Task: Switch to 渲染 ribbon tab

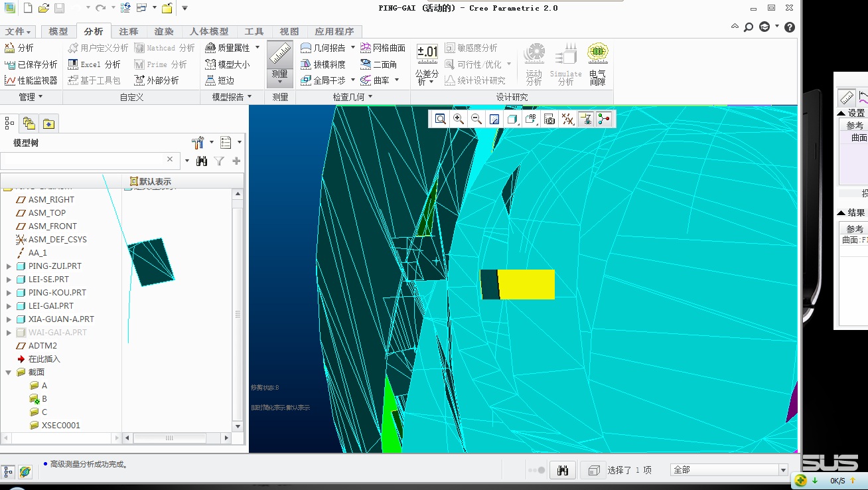Action: click(x=164, y=31)
